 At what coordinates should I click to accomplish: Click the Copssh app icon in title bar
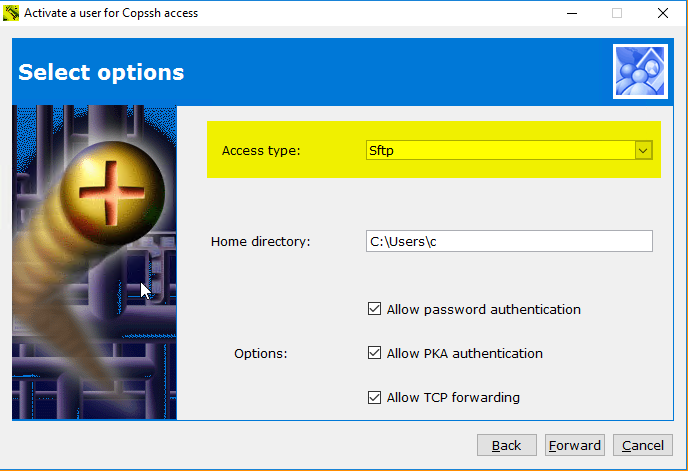(11, 13)
